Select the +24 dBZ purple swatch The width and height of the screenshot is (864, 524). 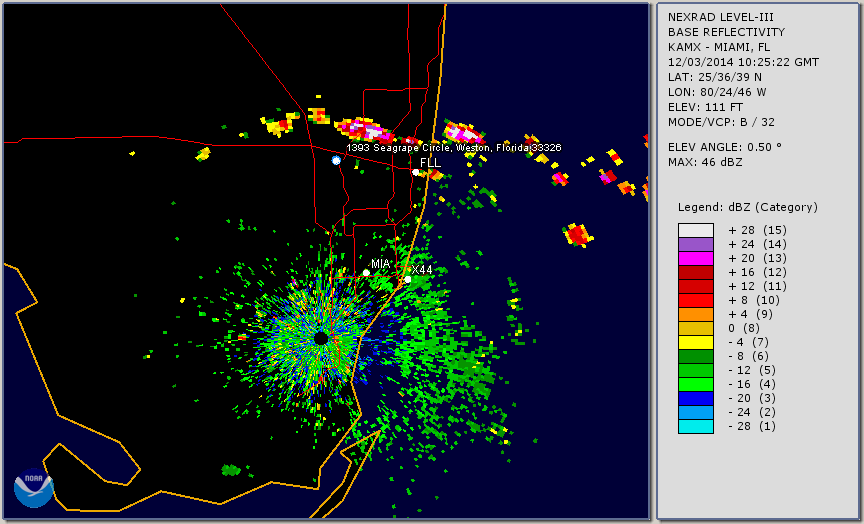695,244
